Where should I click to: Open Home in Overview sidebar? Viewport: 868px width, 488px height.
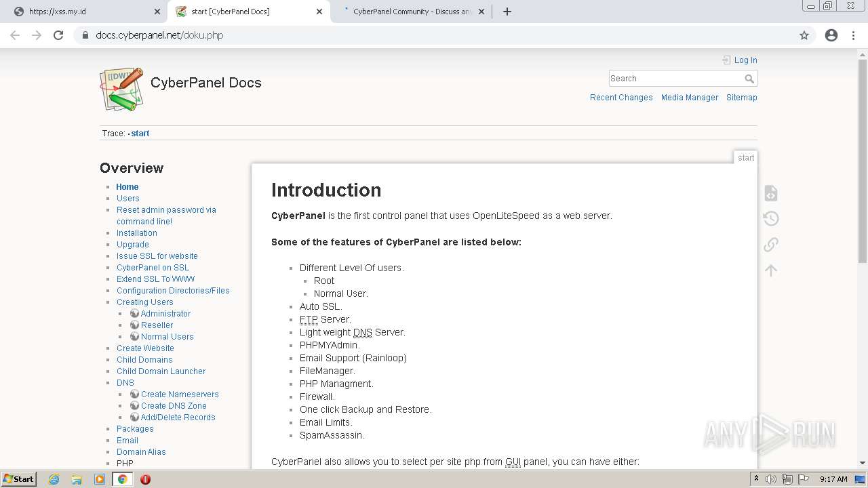click(x=127, y=187)
